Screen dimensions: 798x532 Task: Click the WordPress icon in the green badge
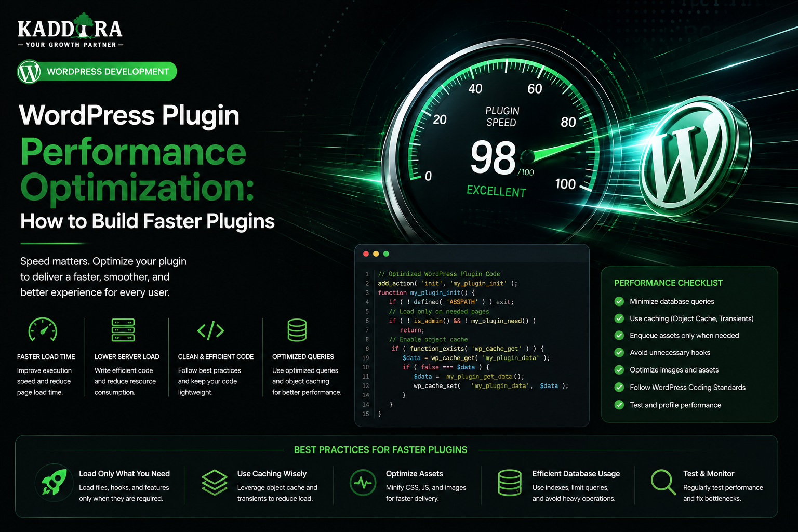point(29,72)
